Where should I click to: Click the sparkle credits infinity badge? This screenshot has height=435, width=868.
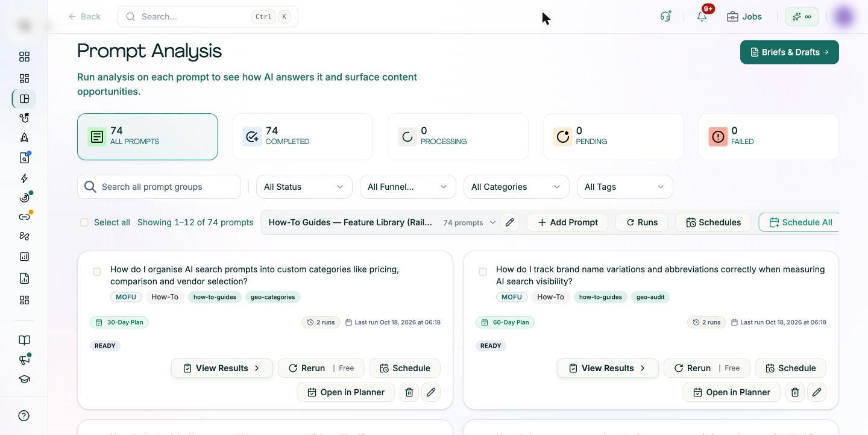pos(802,16)
